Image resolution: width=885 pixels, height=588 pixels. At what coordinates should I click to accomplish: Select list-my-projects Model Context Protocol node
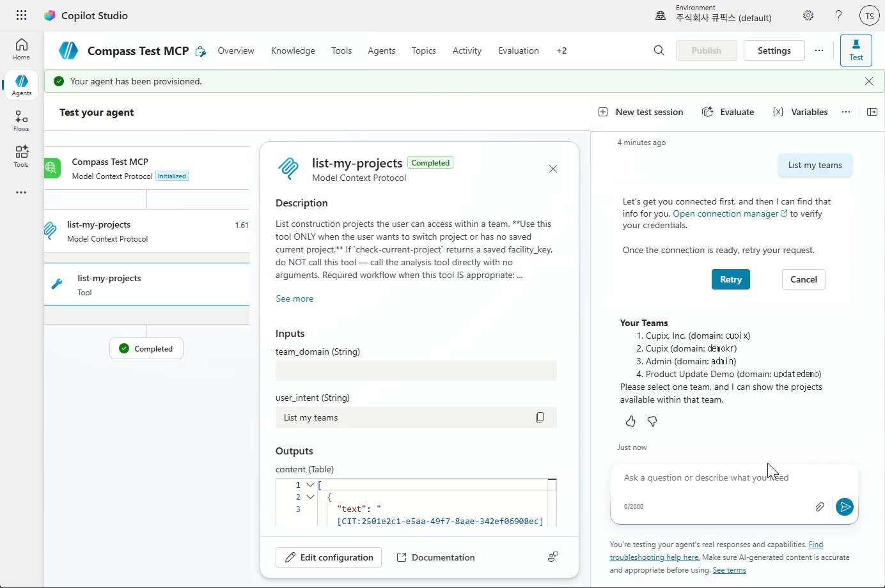click(x=147, y=231)
